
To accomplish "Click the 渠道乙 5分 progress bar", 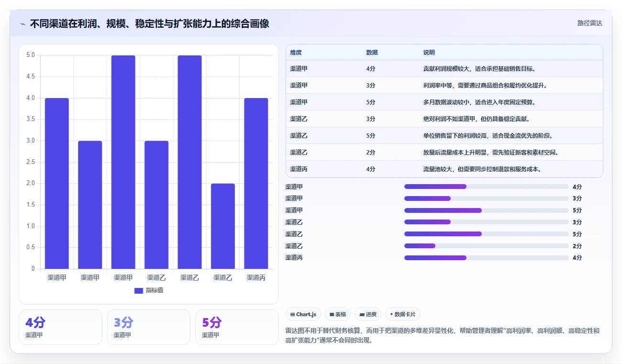I will pos(487,234).
